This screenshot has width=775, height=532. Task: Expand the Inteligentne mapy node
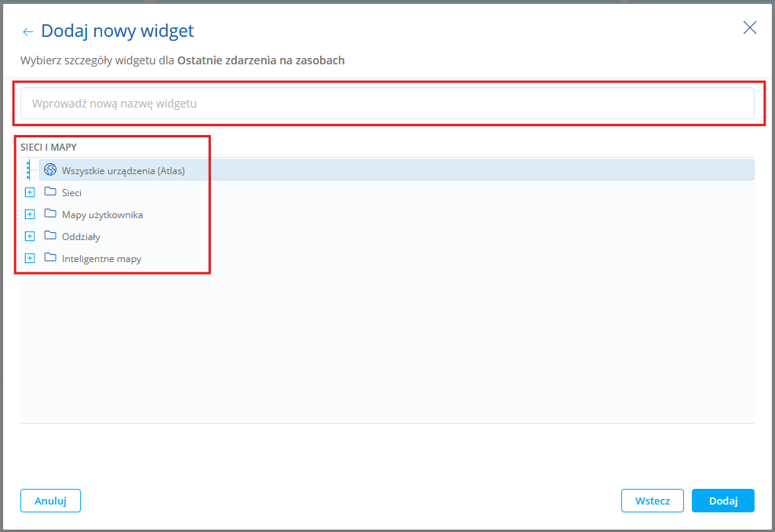tap(30, 258)
